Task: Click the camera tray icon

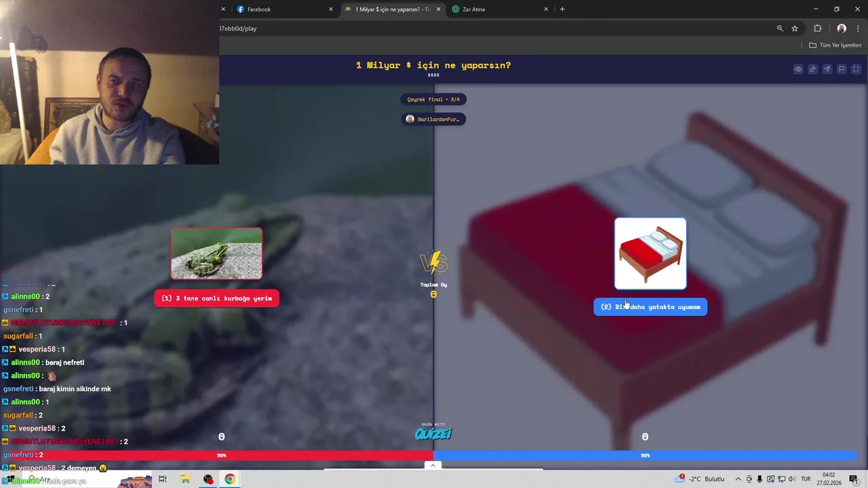Action: point(749,479)
